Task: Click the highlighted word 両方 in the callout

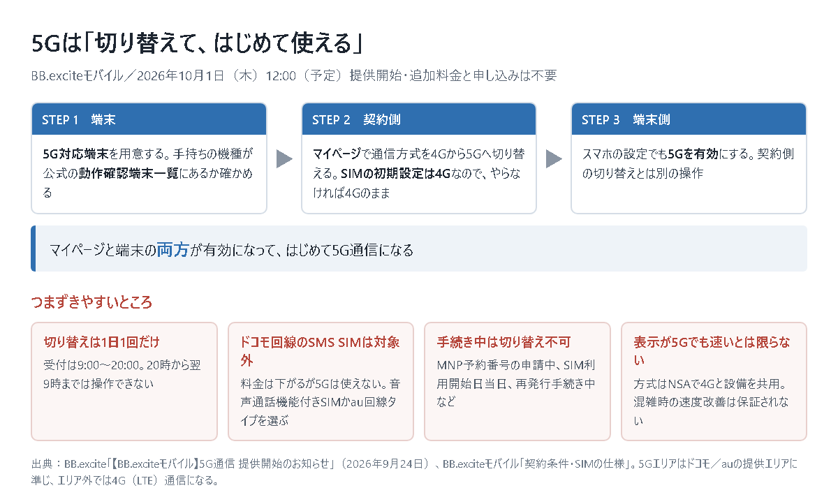Action: point(172,249)
